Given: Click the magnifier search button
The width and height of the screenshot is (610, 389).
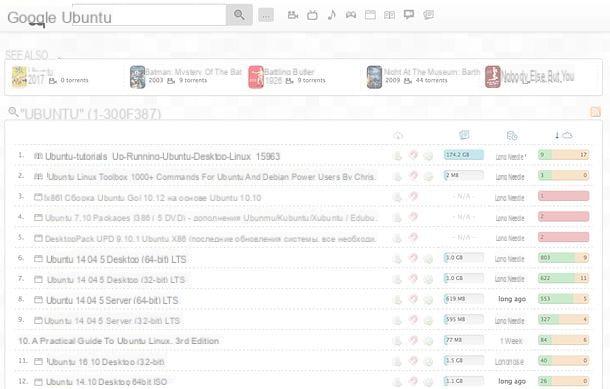Looking at the screenshot, I should point(239,15).
